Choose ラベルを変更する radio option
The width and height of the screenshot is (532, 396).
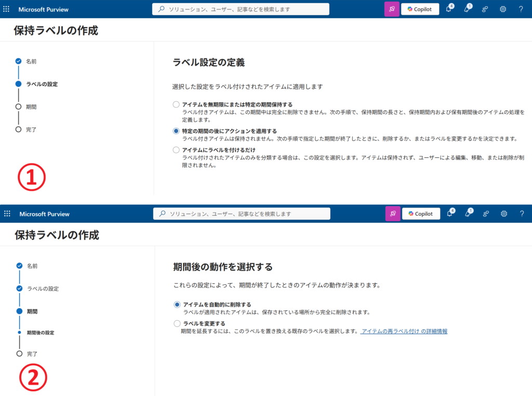[x=177, y=323]
